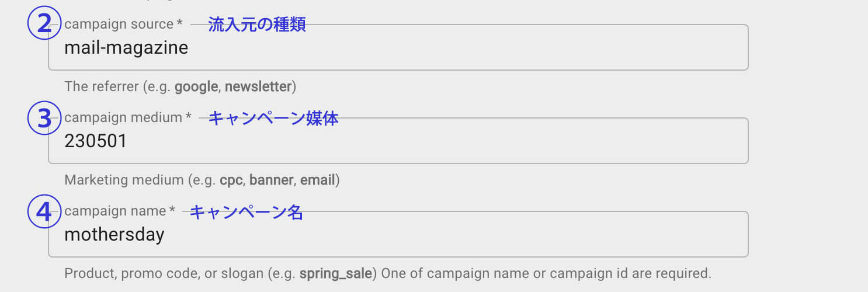Focus the campaign name field containing mothersday

[x=397, y=235]
